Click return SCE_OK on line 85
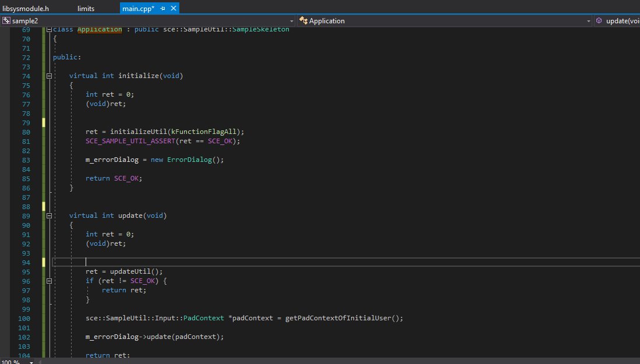Image resolution: width=640 pixels, height=364 pixels. click(114, 178)
